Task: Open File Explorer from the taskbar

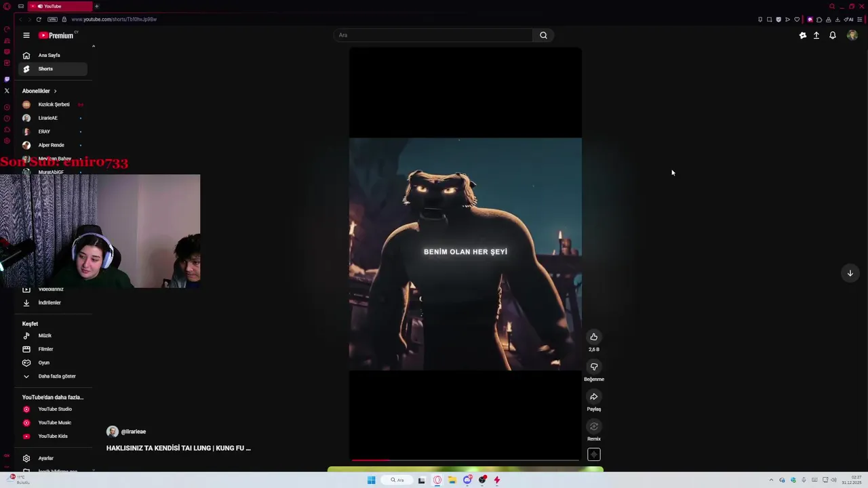Action: click(x=452, y=480)
